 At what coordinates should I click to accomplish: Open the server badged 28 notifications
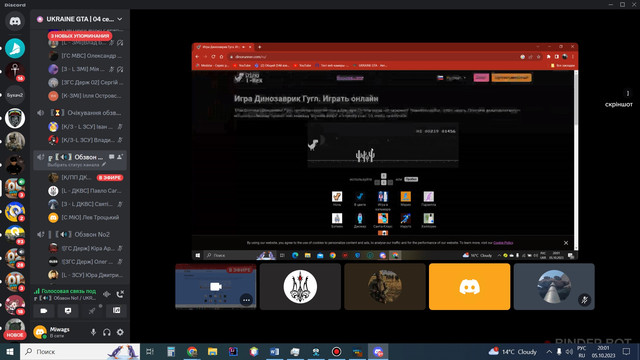[15, 258]
